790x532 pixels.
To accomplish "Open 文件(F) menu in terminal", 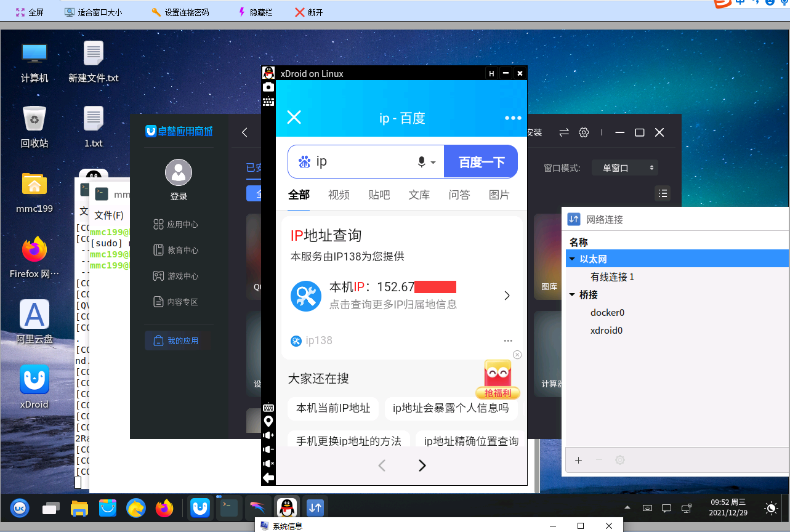I will (109, 216).
